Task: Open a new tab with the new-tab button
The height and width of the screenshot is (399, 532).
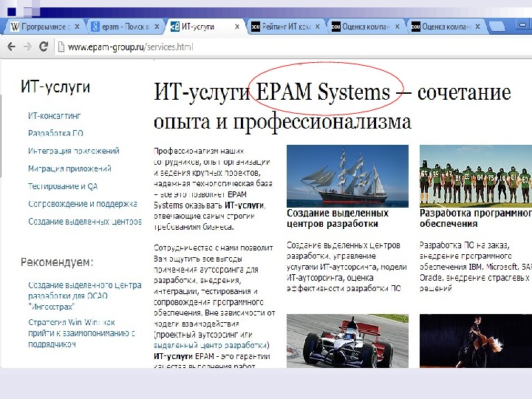Action: coord(497,27)
